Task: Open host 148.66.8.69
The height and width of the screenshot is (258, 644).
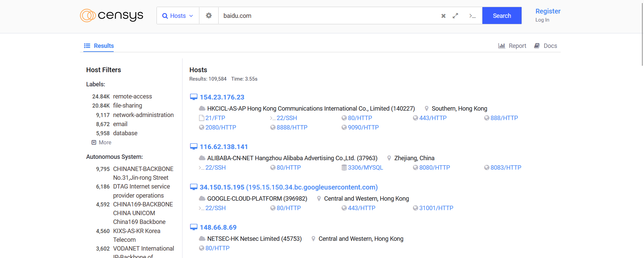Action: tap(218, 227)
